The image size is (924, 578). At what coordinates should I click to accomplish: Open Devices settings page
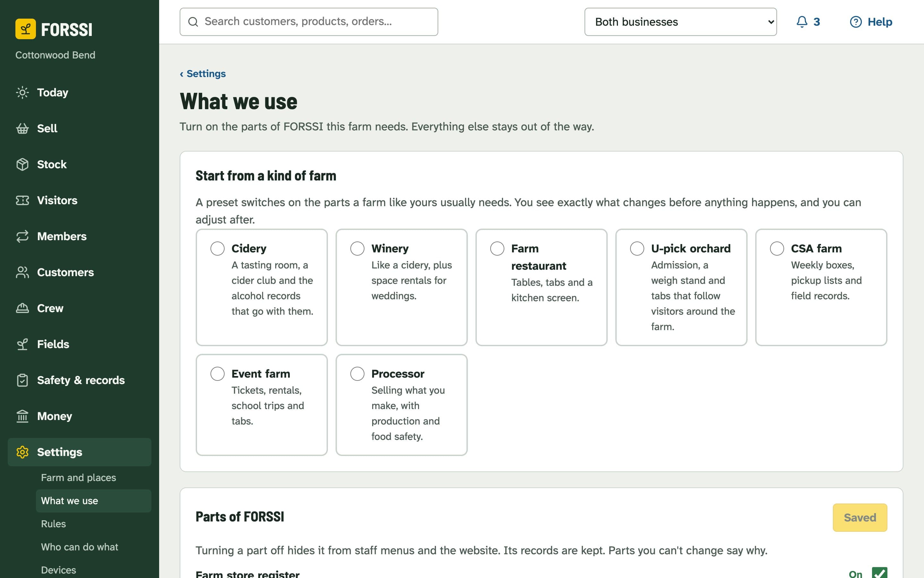click(x=94, y=570)
